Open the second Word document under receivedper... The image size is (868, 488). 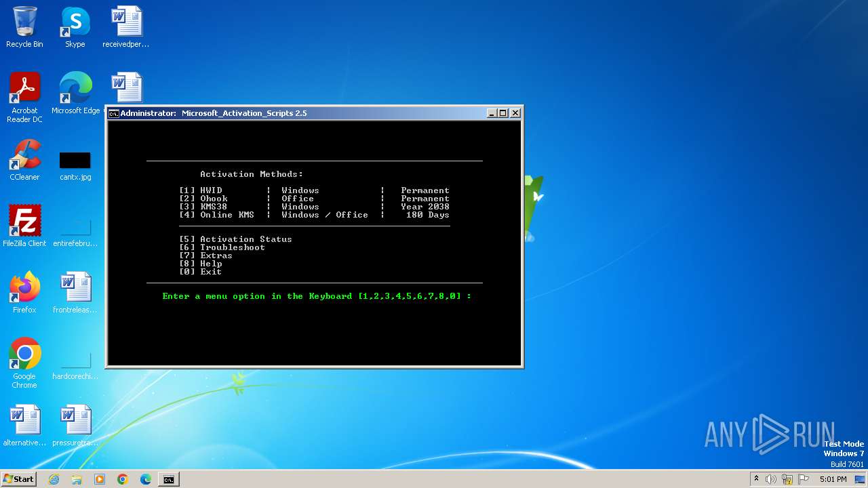coord(126,87)
